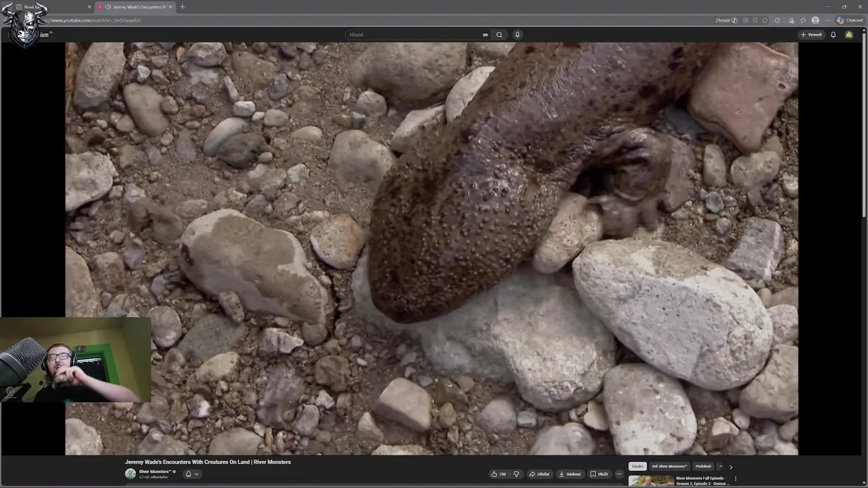Open more actions three-dot button under video
868x488 pixels.
tap(618, 474)
